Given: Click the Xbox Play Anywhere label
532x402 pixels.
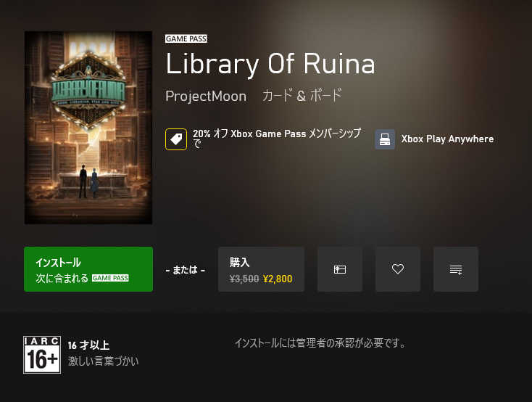Looking at the screenshot, I should 447,139.
